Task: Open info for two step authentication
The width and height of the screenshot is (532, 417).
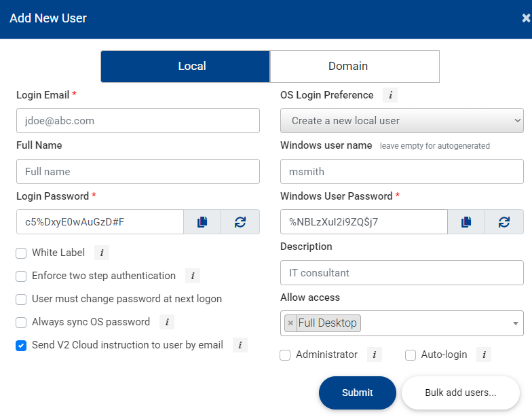Action: pyautogui.click(x=192, y=276)
